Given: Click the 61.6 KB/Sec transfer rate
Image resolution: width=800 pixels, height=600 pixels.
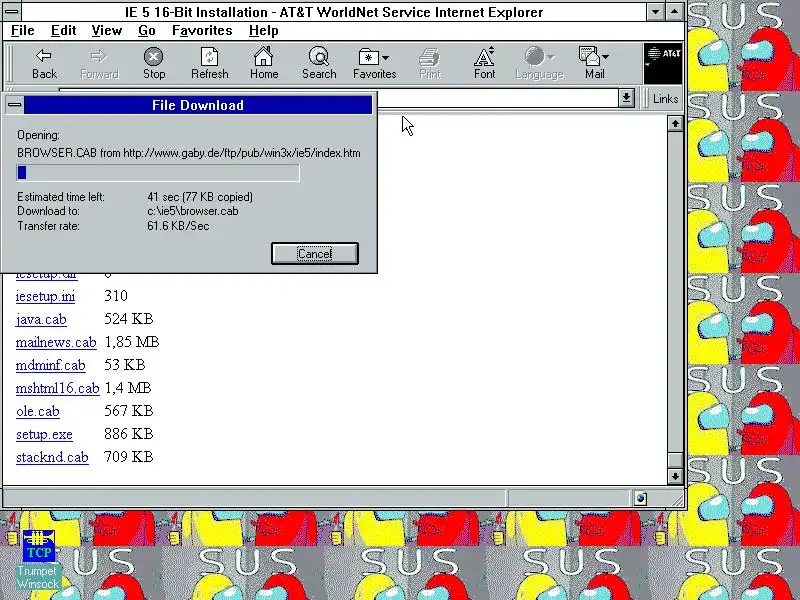Looking at the screenshot, I should click(178, 226).
